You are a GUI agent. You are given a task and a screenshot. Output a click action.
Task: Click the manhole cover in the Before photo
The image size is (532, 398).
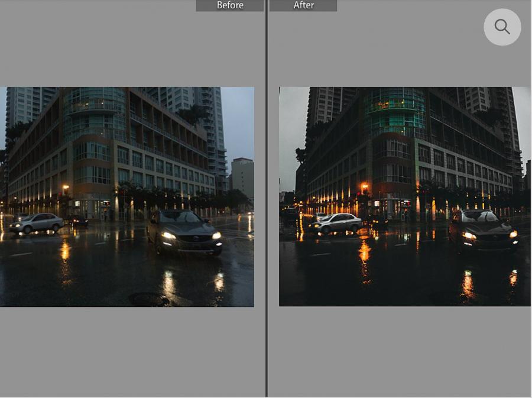pyautogui.click(x=148, y=299)
